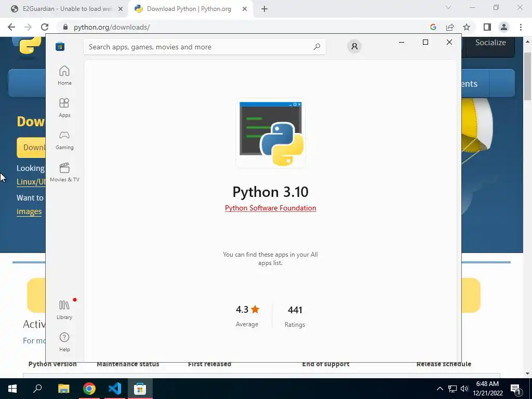Open volume tray icon
Image resolution: width=532 pixels, height=399 pixels.
coord(464,389)
